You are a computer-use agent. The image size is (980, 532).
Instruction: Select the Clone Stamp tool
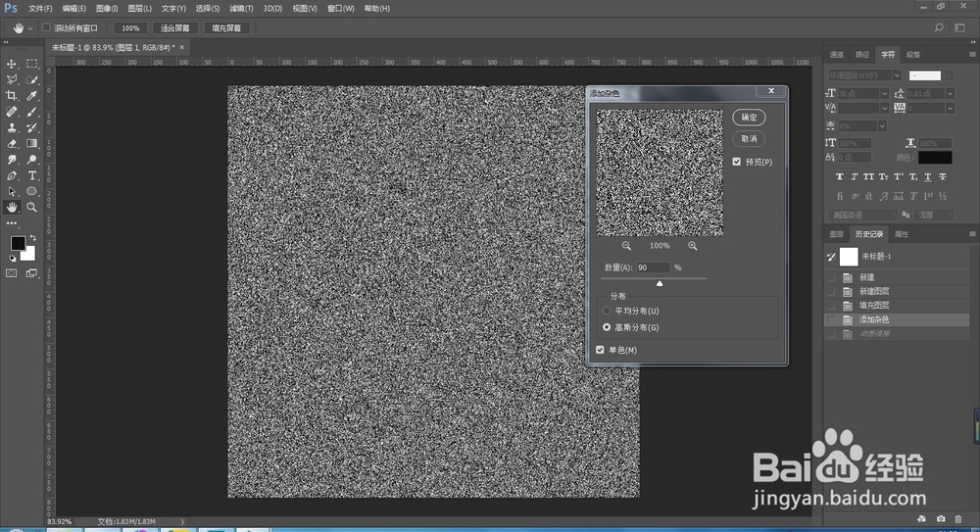(x=11, y=127)
